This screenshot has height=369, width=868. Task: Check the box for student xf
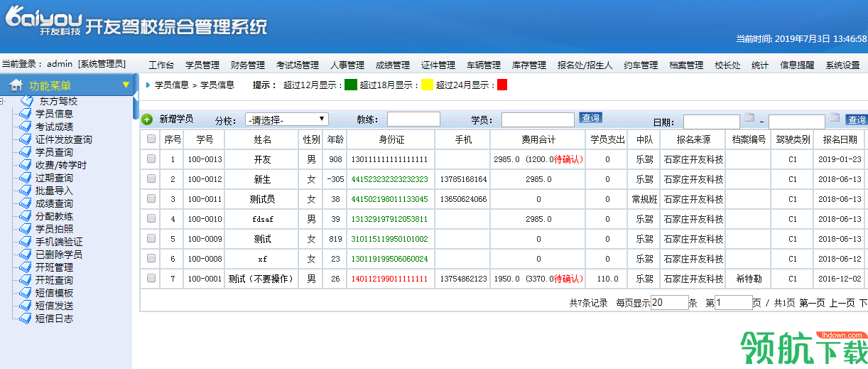click(x=151, y=259)
